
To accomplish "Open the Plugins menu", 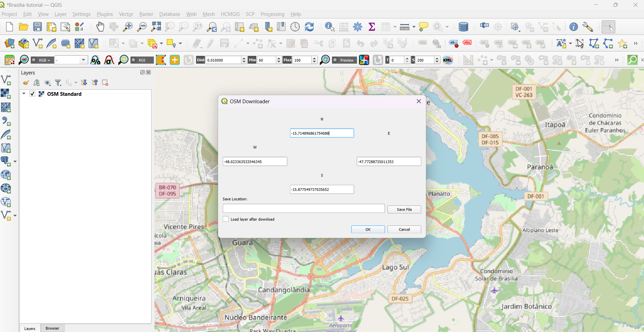I will click(105, 14).
